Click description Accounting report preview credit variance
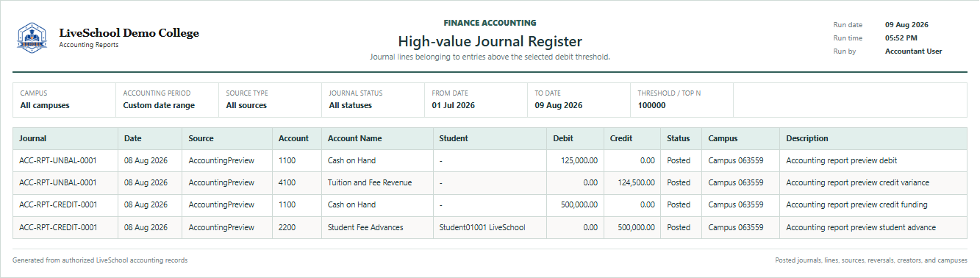 (x=858, y=182)
